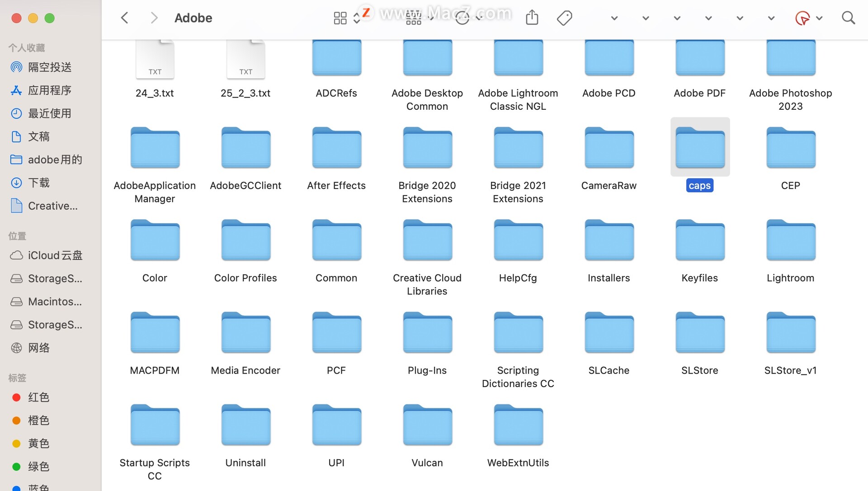The height and width of the screenshot is (491, 868).
Task: Select the AdobeApplicationManager folder
Action: [155, 147]
